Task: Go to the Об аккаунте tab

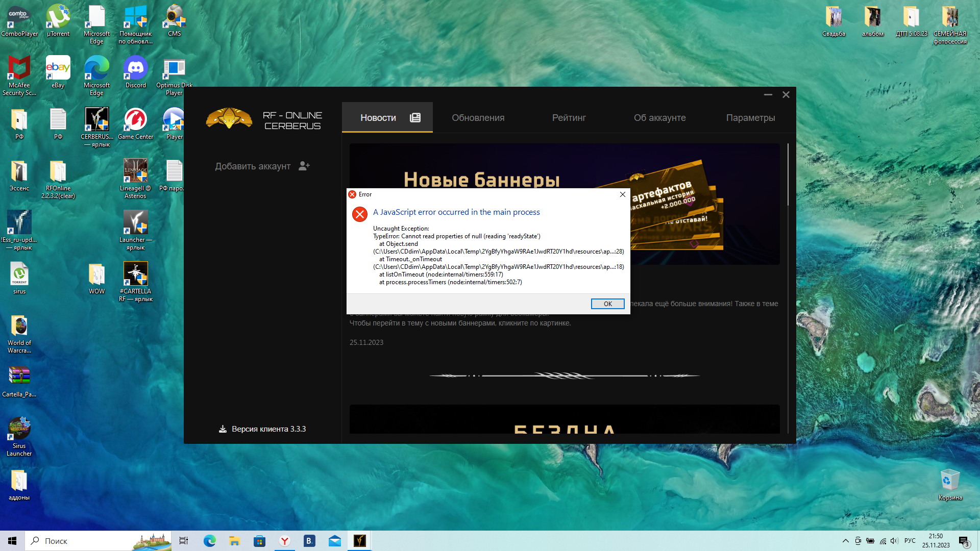Action: (x=659, y=118)
